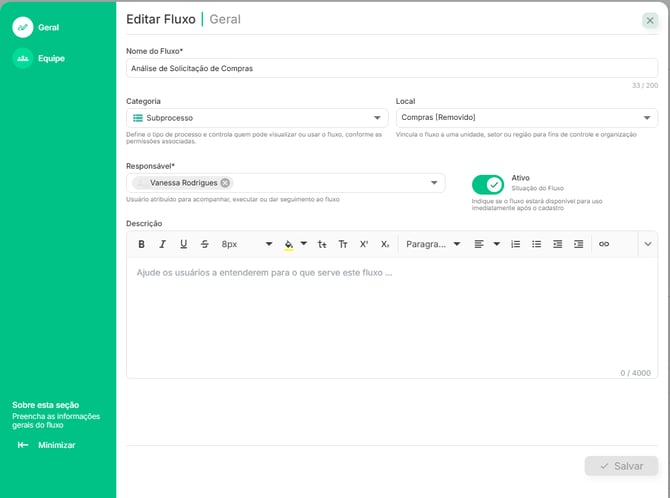670x498 pixels.
Task: Click the Geral sidebar circle icon
Action: 23,27
